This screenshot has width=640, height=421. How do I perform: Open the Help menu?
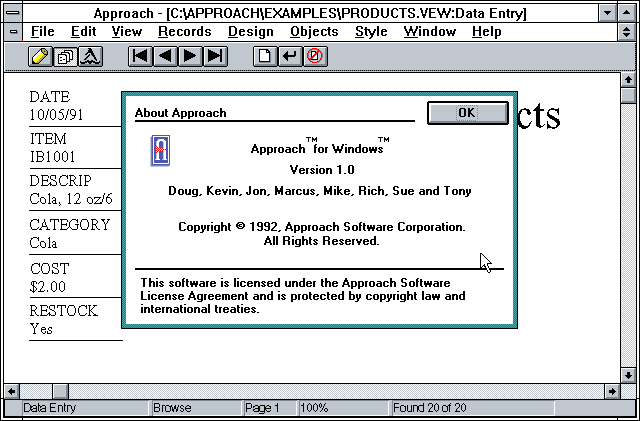(487, 32)
